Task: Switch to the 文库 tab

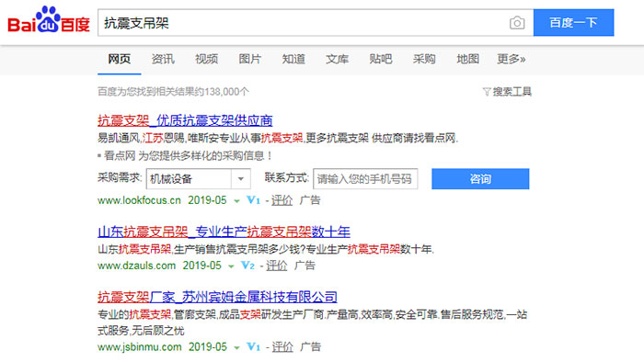Action: (x=338, y=59)
